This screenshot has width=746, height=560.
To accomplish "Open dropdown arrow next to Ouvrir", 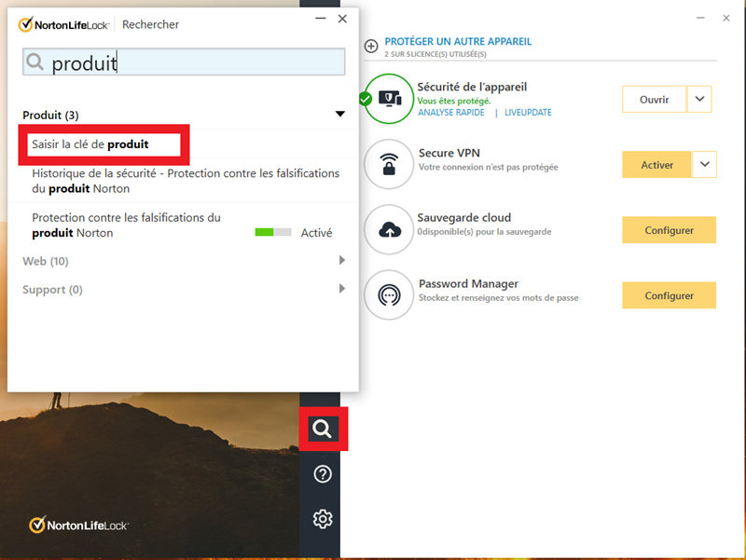I will coord(699,99).
